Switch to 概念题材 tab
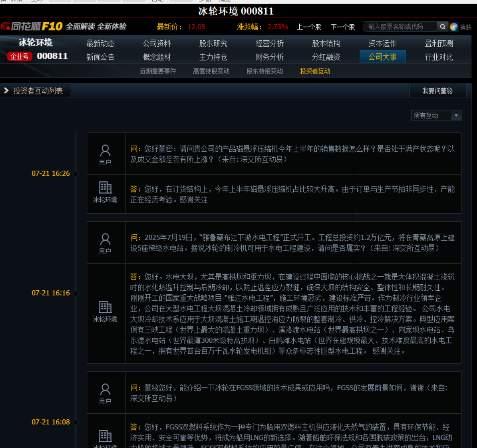Screen dimensions: 477x448 (x=157, y=57)
